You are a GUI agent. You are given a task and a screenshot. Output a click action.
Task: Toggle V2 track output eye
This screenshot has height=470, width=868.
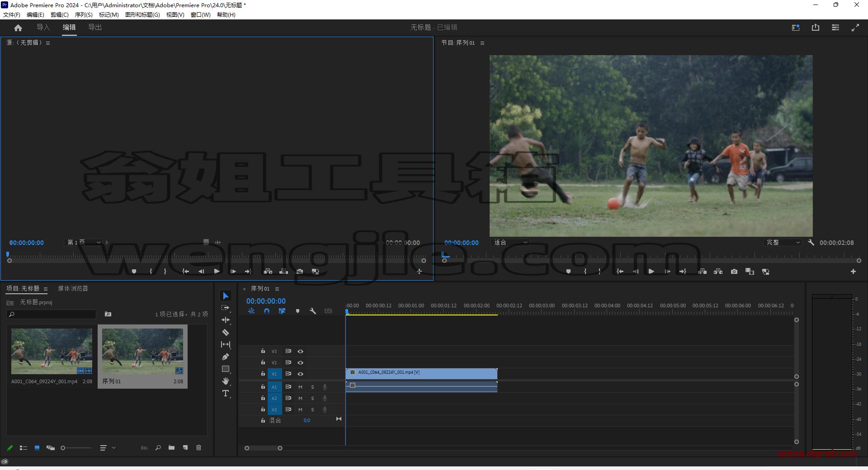(300, 362)
